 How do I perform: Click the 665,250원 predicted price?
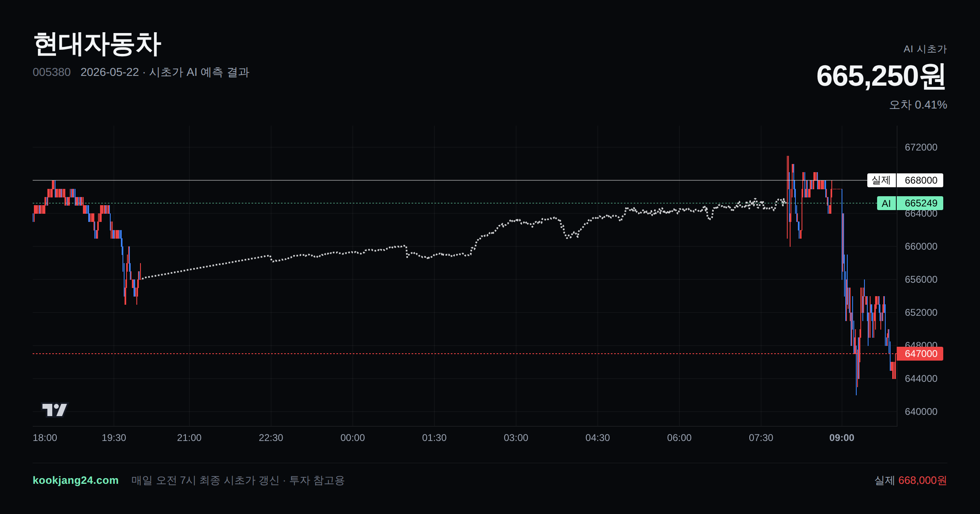coord(881,76)
